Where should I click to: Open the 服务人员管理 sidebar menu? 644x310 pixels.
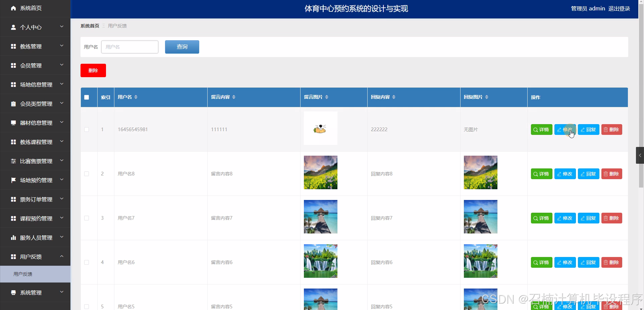(x=35, y=238)
